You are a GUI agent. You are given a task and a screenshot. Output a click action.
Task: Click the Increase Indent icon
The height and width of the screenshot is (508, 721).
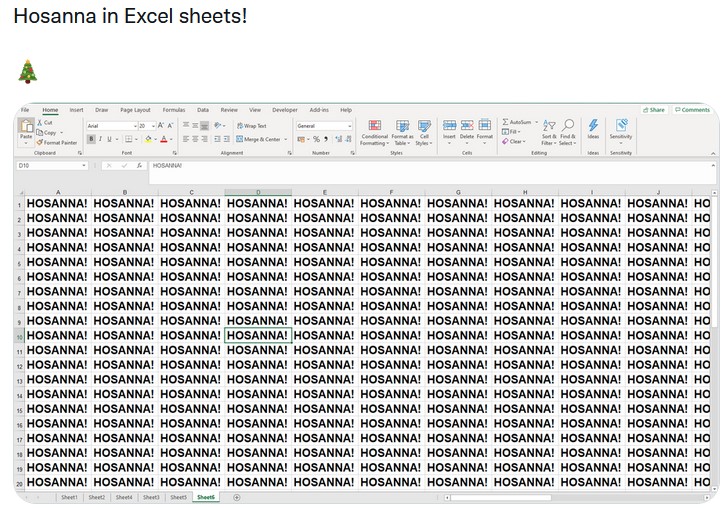227,139
